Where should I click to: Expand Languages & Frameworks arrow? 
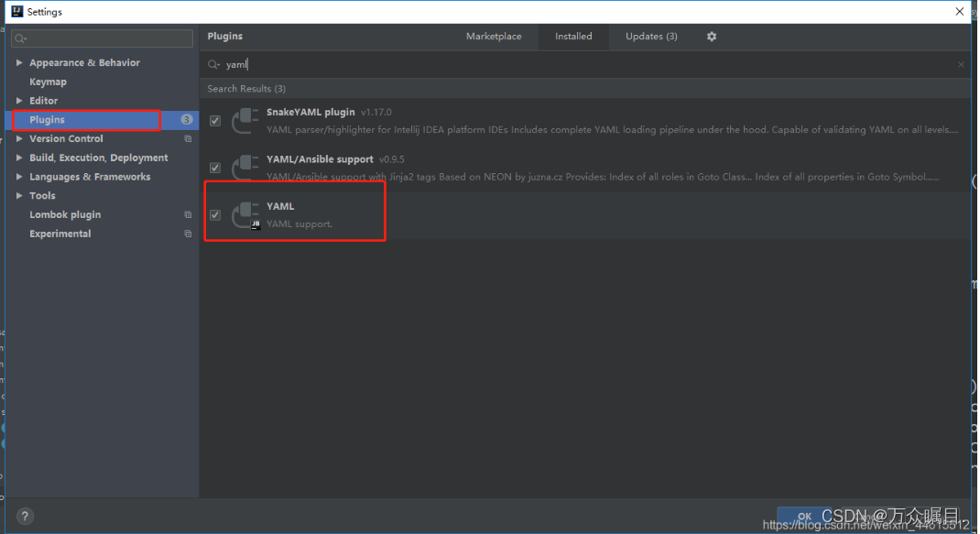[19, 177]
